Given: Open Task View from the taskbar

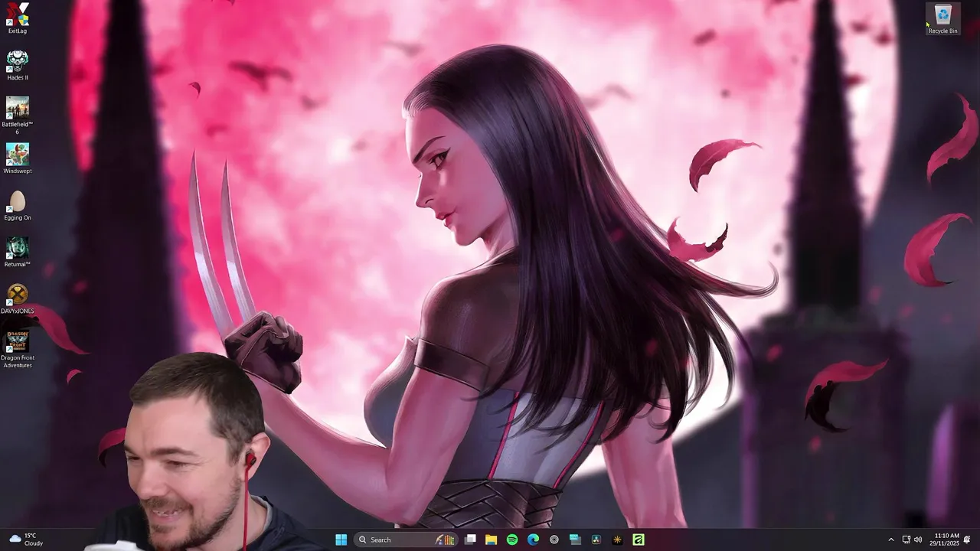Looking at the screenshot, I should [470, 540].
